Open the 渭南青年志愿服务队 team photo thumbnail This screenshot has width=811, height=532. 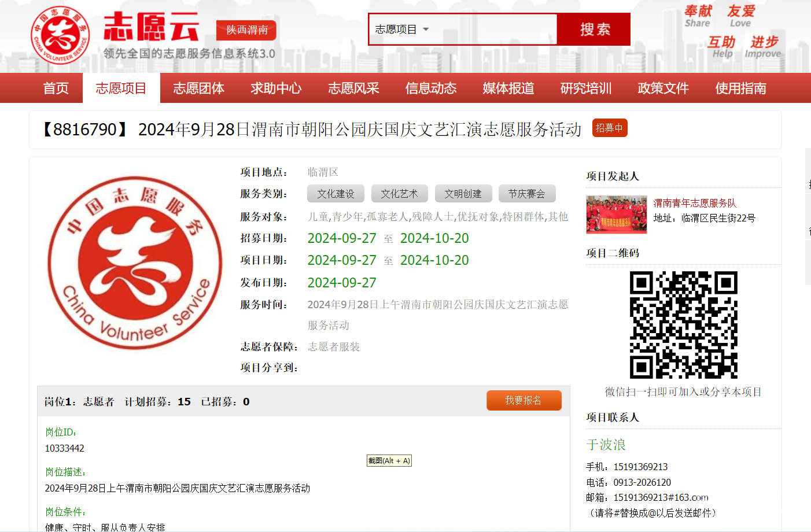616,215
